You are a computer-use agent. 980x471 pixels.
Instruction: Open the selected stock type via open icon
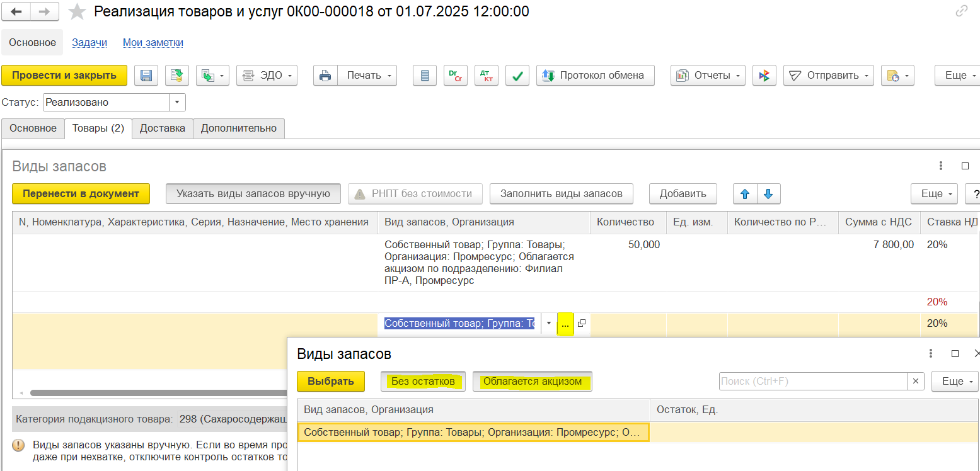[582, 324]
